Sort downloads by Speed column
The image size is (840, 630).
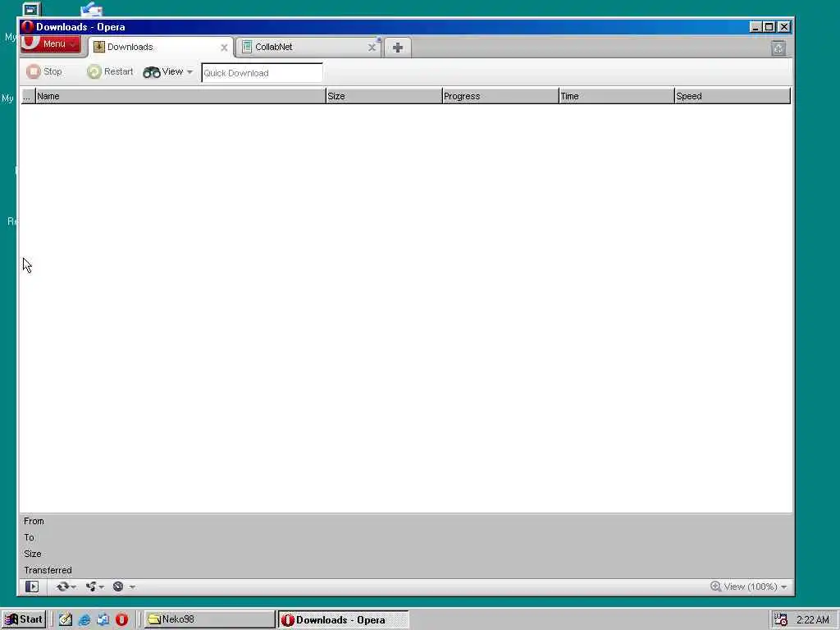(x=733, y=97)
